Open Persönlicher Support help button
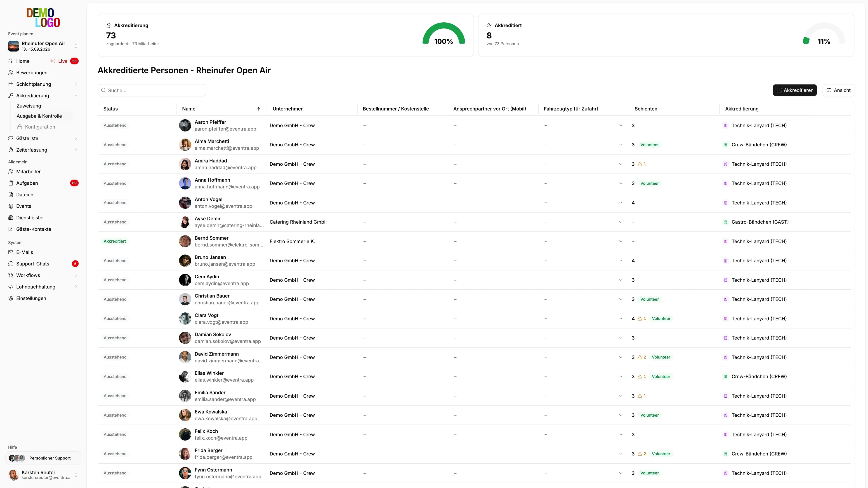Screen dimensions: 868x488 point(43,458)
